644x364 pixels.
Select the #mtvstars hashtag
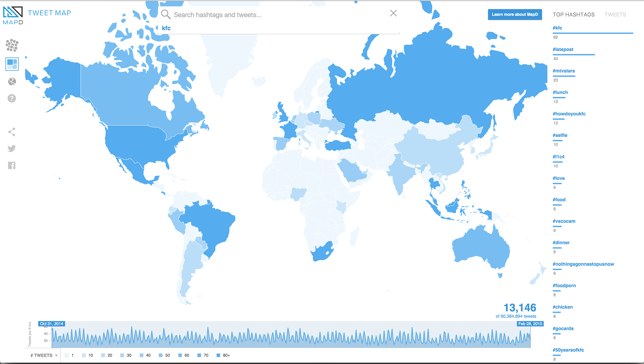(x=564, y=71)
